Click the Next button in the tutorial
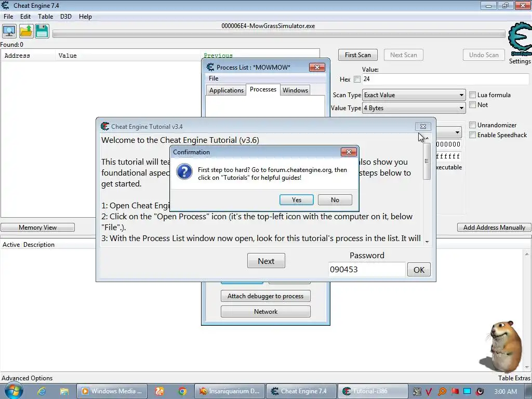 (x=266, y=261)
